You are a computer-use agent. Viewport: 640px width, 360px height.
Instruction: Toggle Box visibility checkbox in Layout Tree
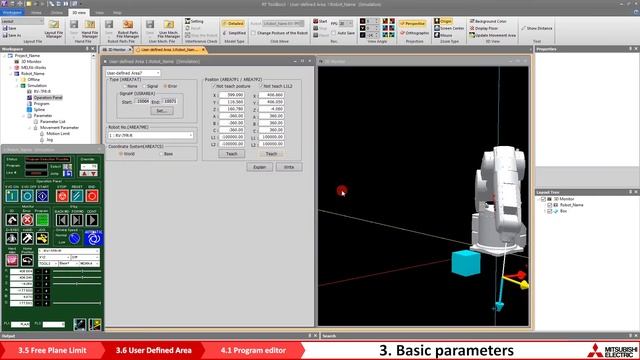[549, 211]
